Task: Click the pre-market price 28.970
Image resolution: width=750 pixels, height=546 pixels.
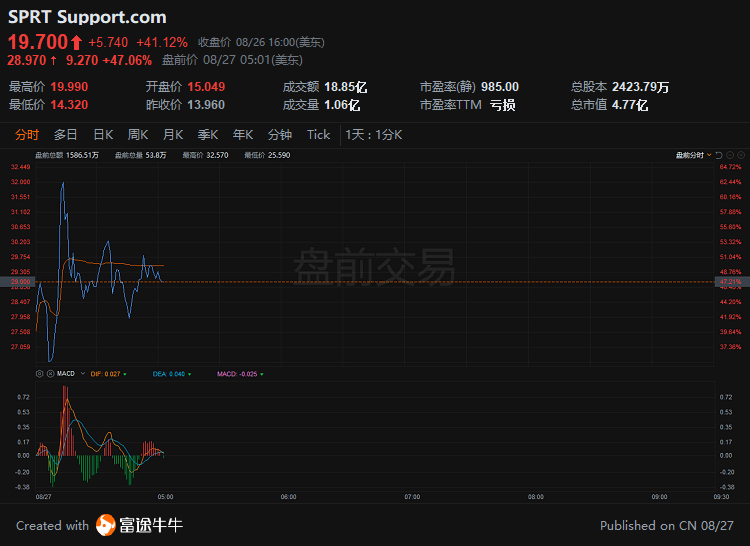Action: coord(27,60)
